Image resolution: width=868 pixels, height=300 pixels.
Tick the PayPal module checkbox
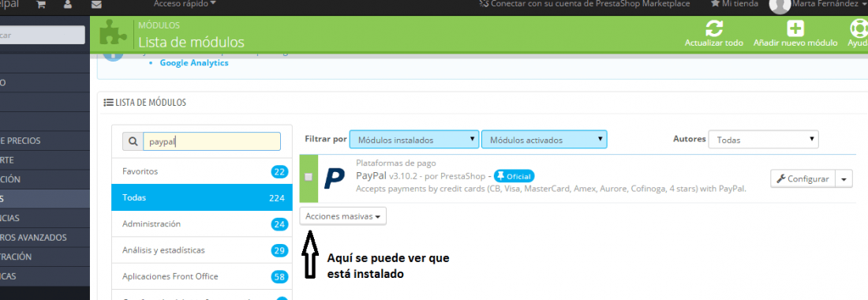(x=309, y=177)
